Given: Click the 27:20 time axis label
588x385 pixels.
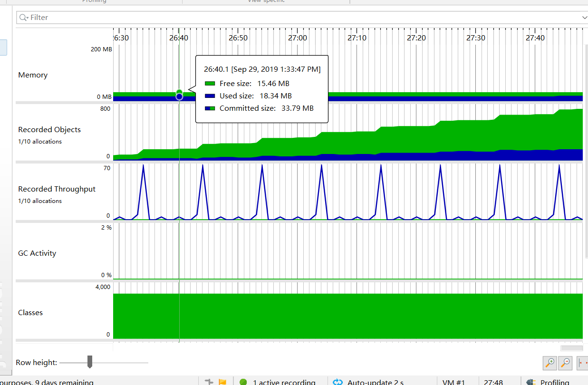Looking at the screenshot, I should click(x=416, y=38).
